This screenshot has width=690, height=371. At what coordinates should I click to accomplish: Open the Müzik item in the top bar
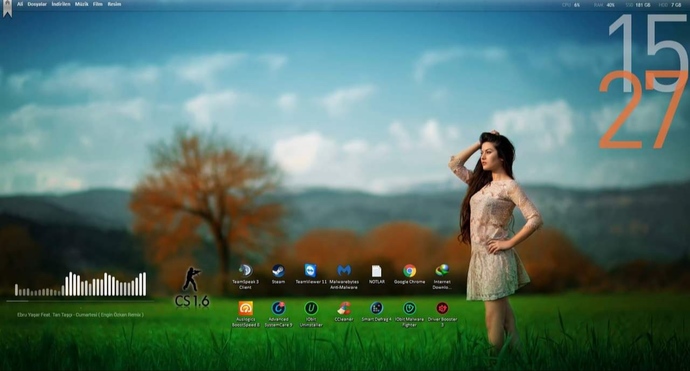[81, 4]
